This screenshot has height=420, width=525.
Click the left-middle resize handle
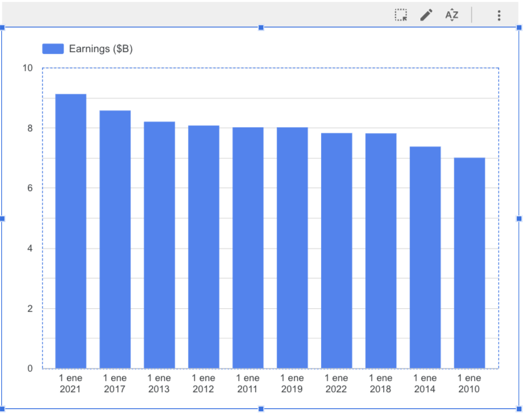pyautogui.click(x=2, y=219)
